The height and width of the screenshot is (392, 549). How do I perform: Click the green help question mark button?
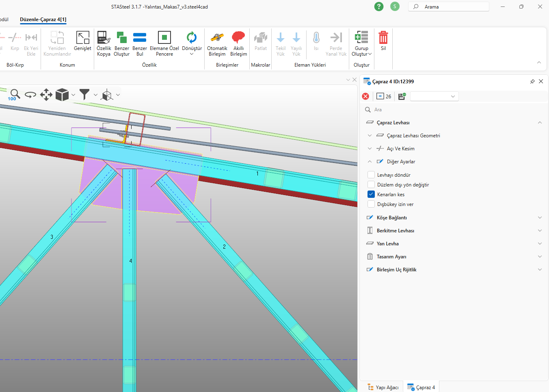coord(379,6)
